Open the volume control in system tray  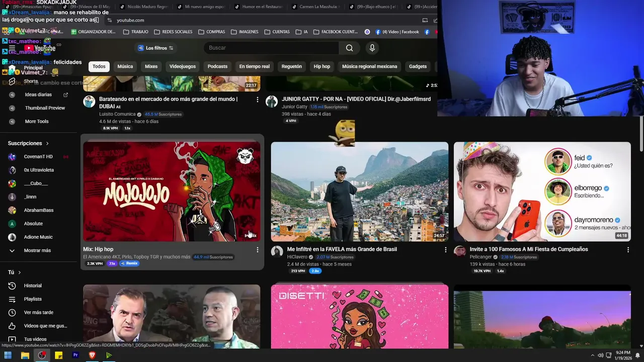(600, 355)
